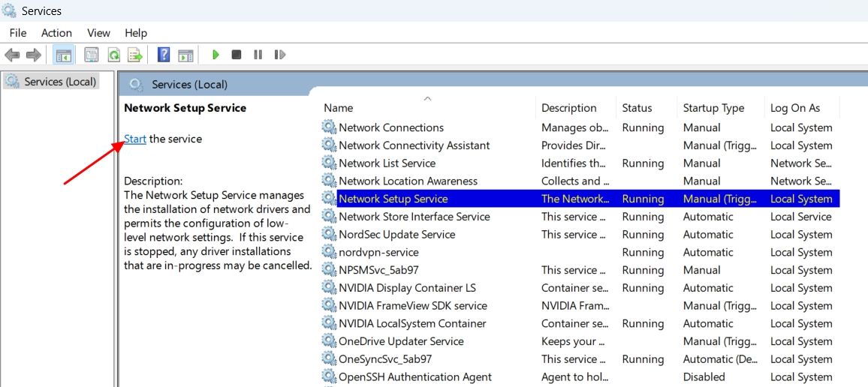The height and width of the screenshot is (387, 868).
Task: Sort by the Log On As column header
Action: (802, 108)
